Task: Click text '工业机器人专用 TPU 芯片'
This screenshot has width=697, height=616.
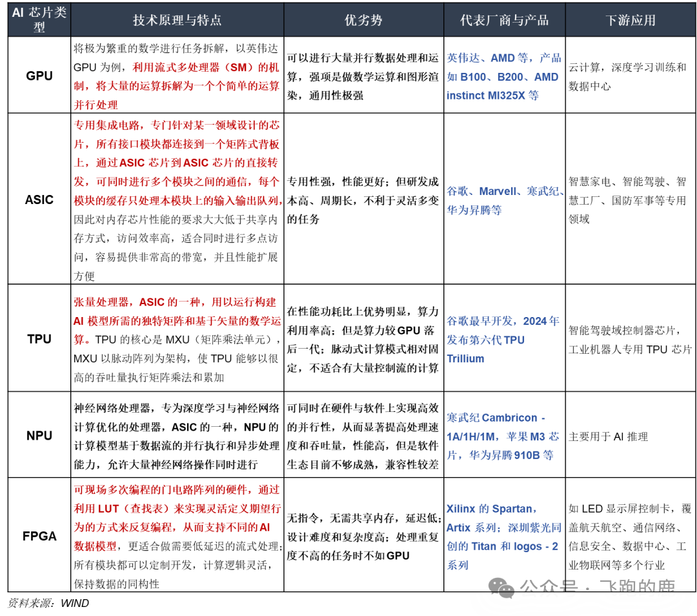Action: (630, 349)
